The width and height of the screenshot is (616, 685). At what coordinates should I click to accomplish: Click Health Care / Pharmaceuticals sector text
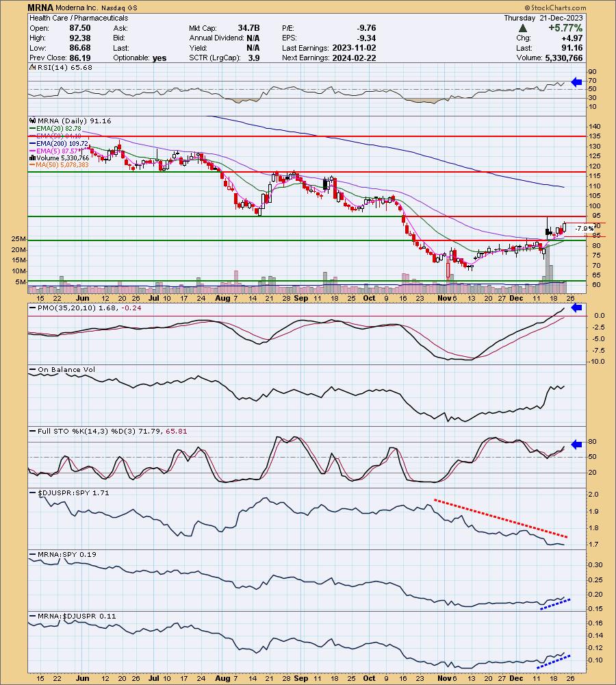[79, 18]
